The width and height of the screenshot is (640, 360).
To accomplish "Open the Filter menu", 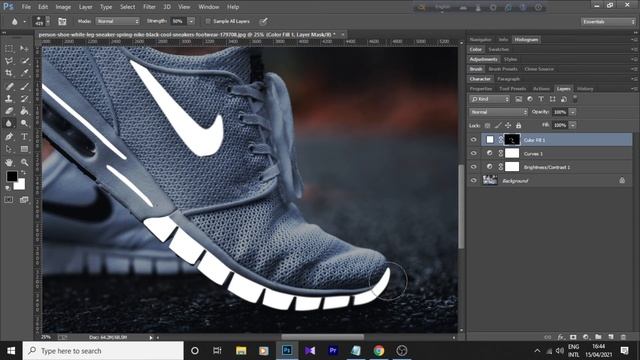I will 149,7.
